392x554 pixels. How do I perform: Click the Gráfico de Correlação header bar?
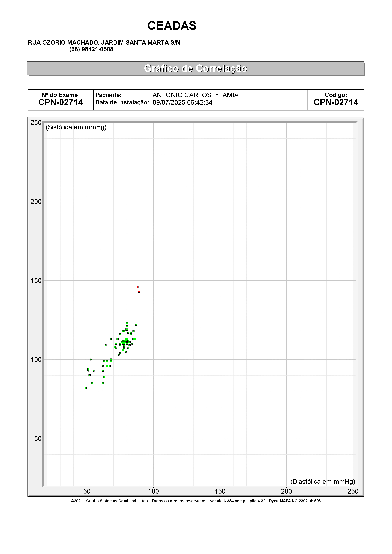195,68
